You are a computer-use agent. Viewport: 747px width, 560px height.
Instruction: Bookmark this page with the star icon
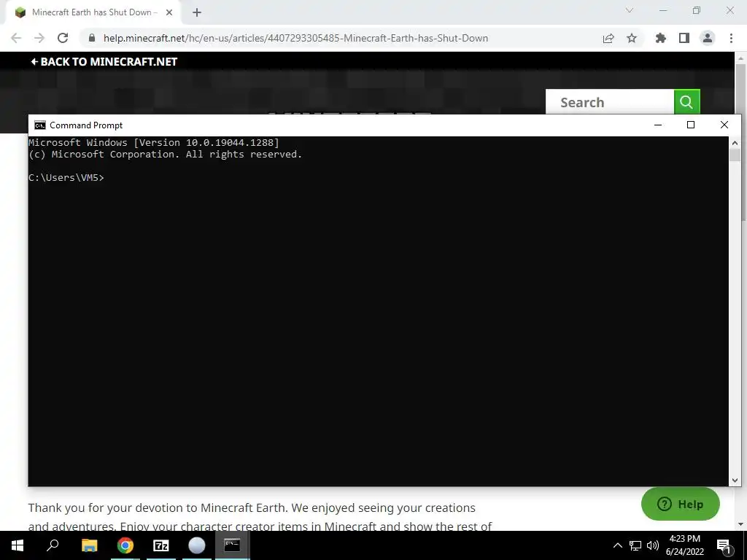(x=632, y=38)
